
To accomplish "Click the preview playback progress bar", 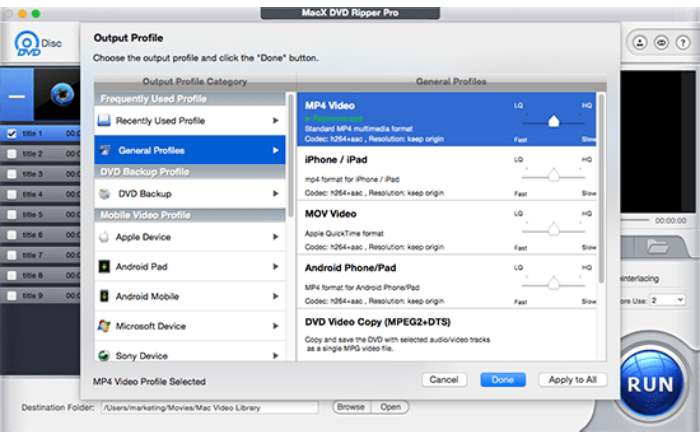I will click(636, 220).
